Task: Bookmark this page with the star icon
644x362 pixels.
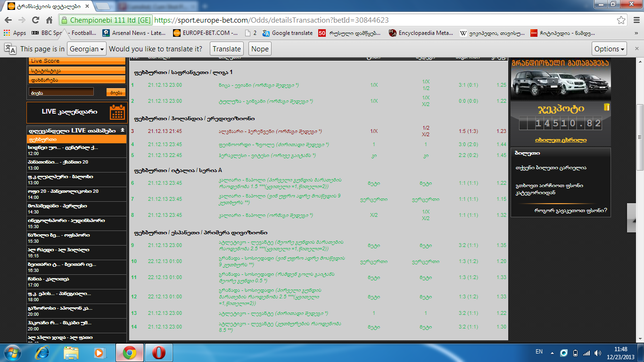Action: (x=622, y=20)
